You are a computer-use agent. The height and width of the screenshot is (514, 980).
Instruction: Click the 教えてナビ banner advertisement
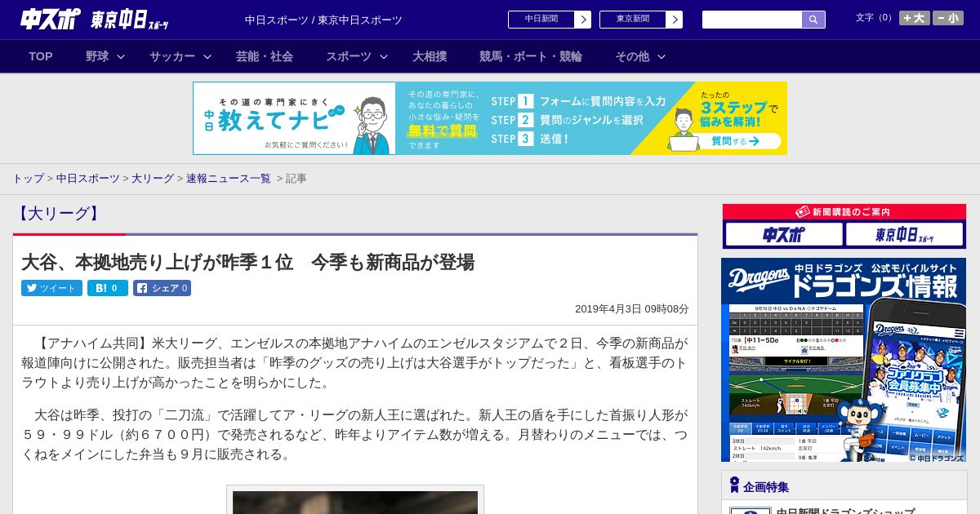click(x=490, y=118)
